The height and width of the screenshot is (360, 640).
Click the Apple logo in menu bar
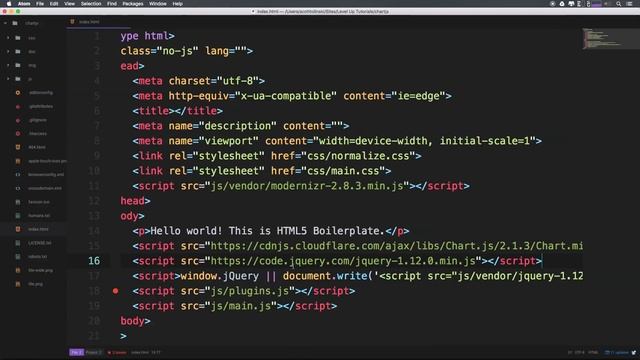9,4
